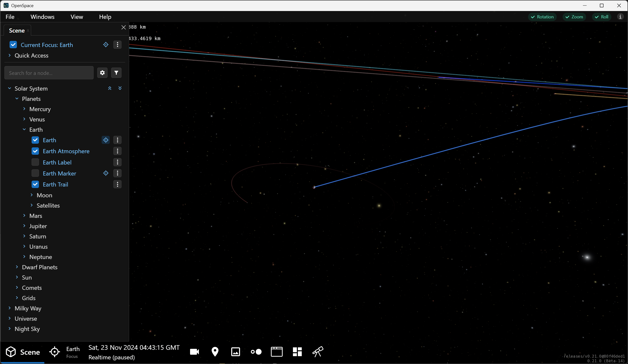Click the Earth Atmosphere node name

coord(66,151)
